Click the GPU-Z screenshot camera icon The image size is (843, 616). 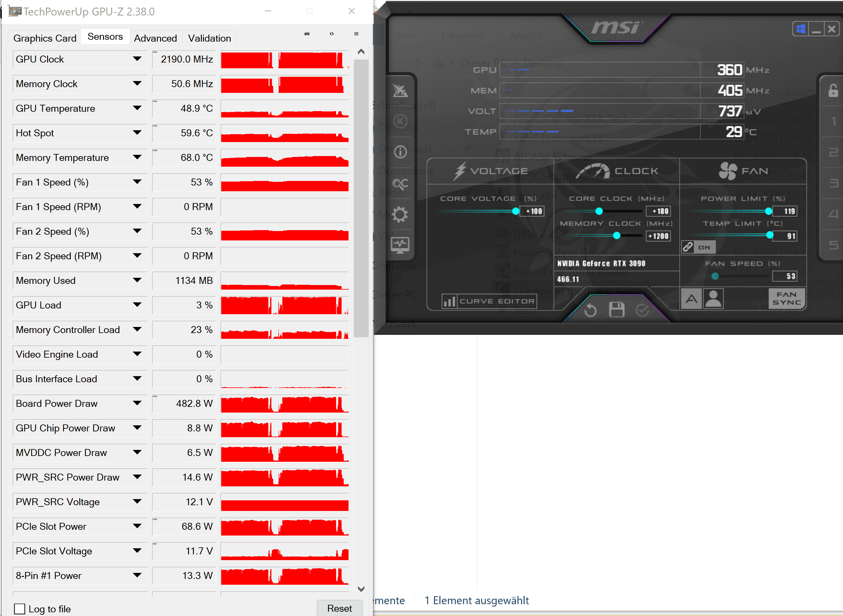[307, 34]
